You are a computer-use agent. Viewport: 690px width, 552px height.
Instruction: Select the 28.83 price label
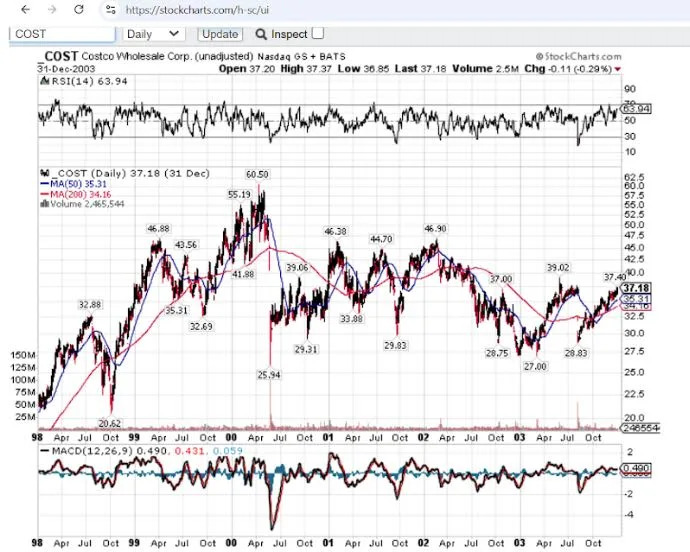pyautogui.click(x=576, y=353)
